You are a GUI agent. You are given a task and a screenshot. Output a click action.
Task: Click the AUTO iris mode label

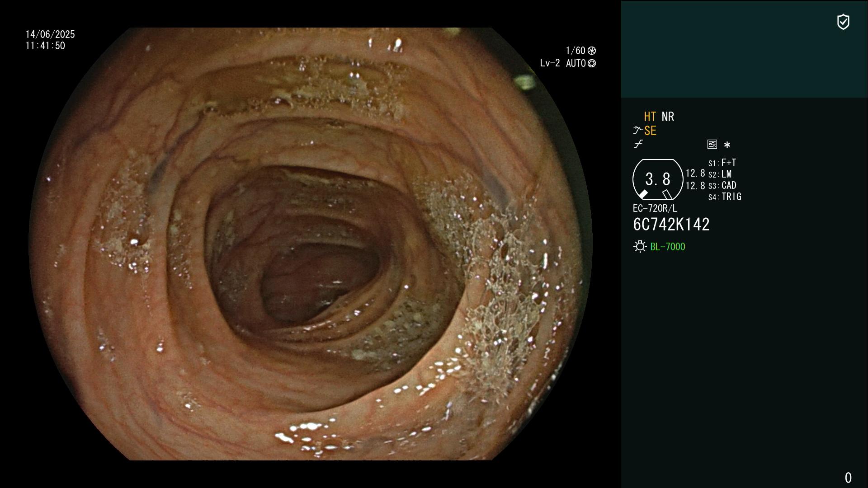click(x=576, y=63)
